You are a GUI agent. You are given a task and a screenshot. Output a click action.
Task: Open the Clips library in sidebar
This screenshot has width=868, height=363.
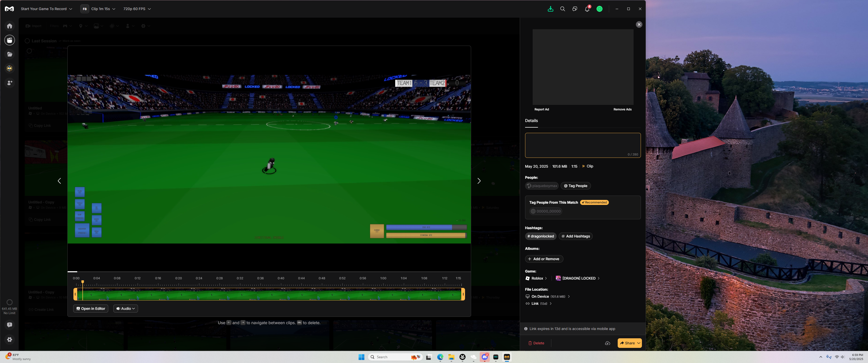[9, 40]
